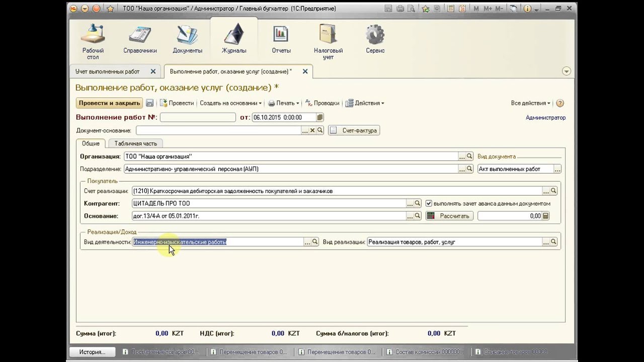The height and width of the screenshot is (362, 644).
Task: Click ellipsis selector for Вид документа field
Action: tap(557, 169)
